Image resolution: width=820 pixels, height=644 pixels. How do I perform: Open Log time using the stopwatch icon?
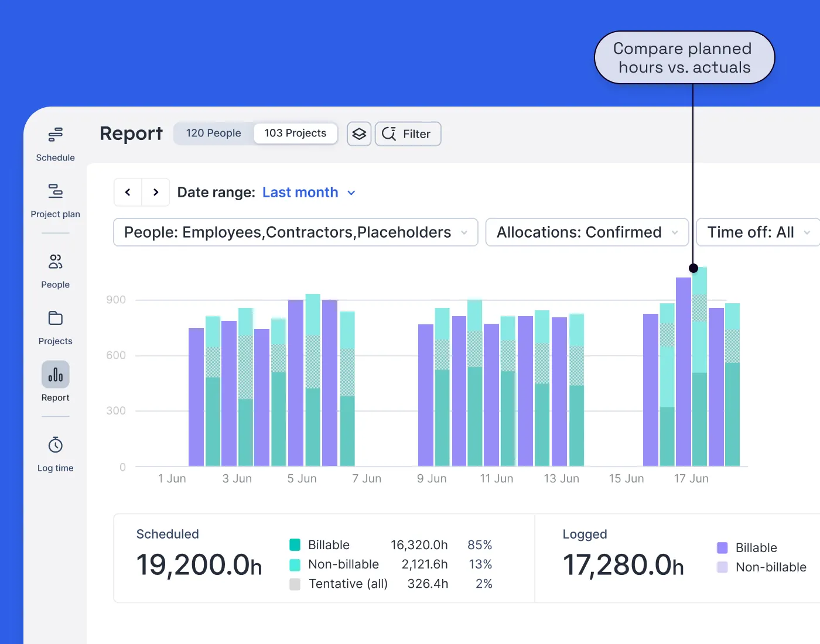(x=54, y=445)
